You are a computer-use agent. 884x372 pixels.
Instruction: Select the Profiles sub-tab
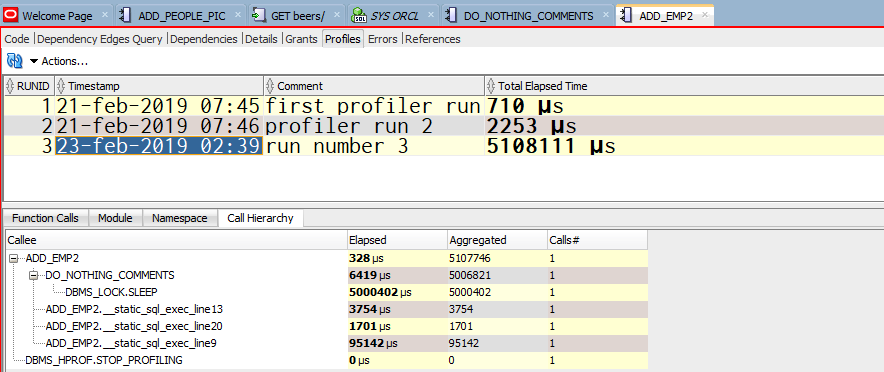[x=343, y=39]
